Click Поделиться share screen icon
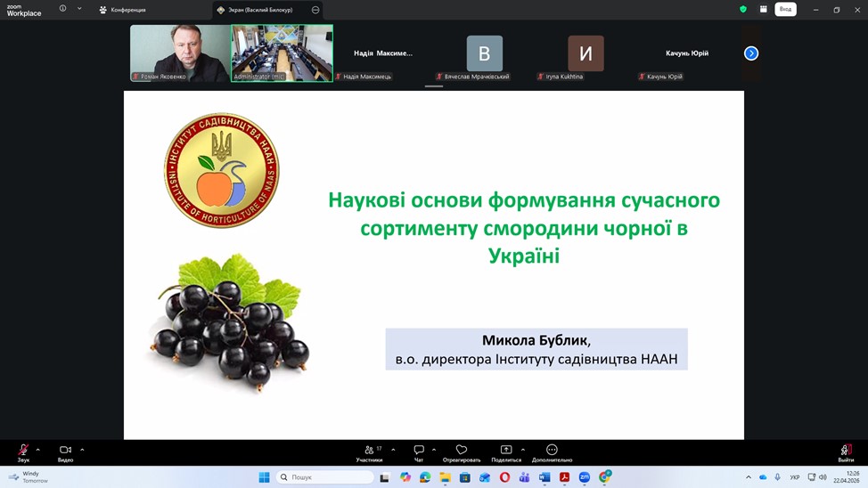Viewport: 868px width, 488px height. click(506, 451)
